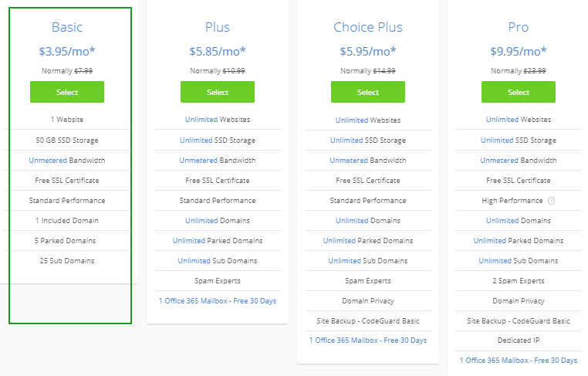Click Unlimited SSD Storage in Choice Plus

coord(368,141)
